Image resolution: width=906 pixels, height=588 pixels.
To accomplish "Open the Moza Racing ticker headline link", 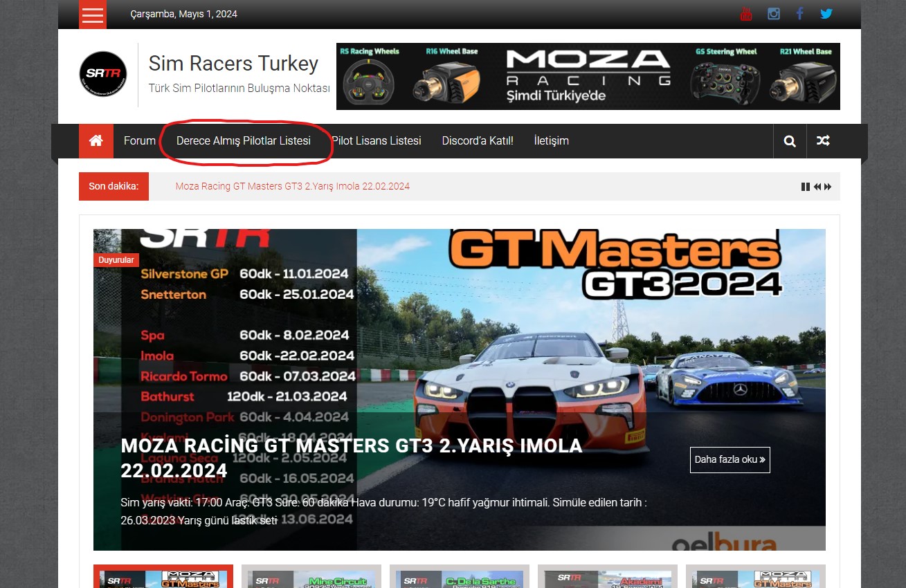I will [292, 187].
